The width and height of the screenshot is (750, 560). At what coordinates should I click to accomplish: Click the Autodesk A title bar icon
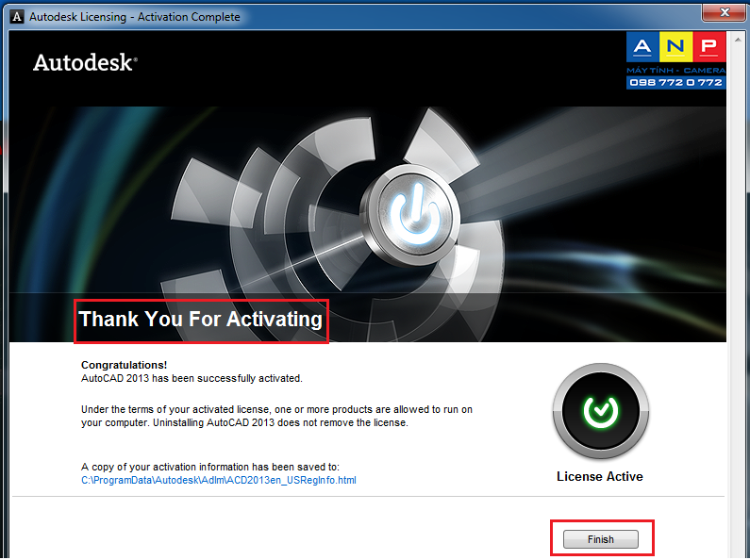point(17,17)
